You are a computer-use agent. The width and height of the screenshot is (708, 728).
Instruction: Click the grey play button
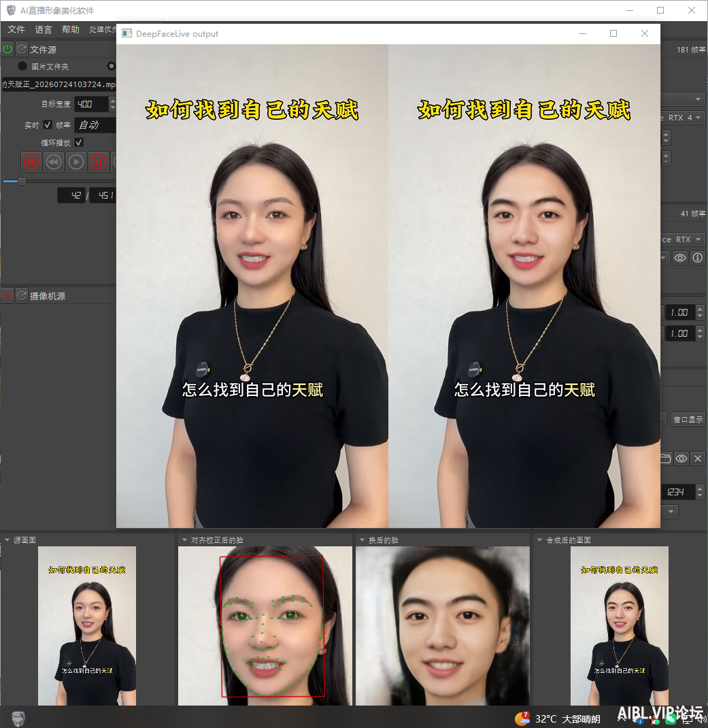(76, 162)
